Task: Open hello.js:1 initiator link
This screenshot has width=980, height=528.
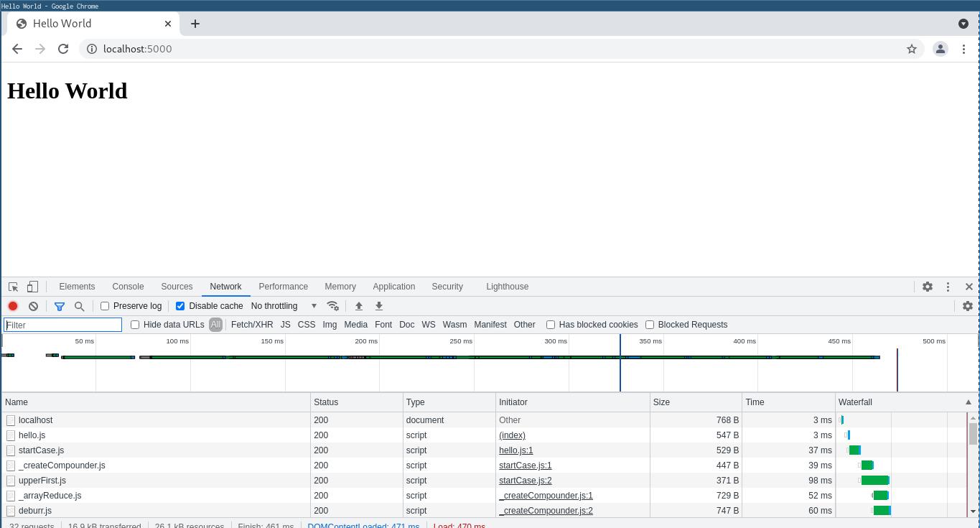Action: pos(515,450)
